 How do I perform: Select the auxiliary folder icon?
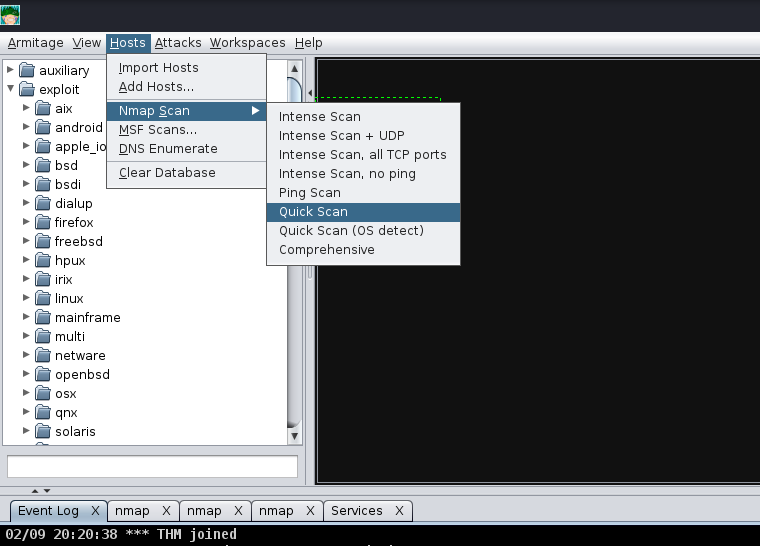click(27, 70)
